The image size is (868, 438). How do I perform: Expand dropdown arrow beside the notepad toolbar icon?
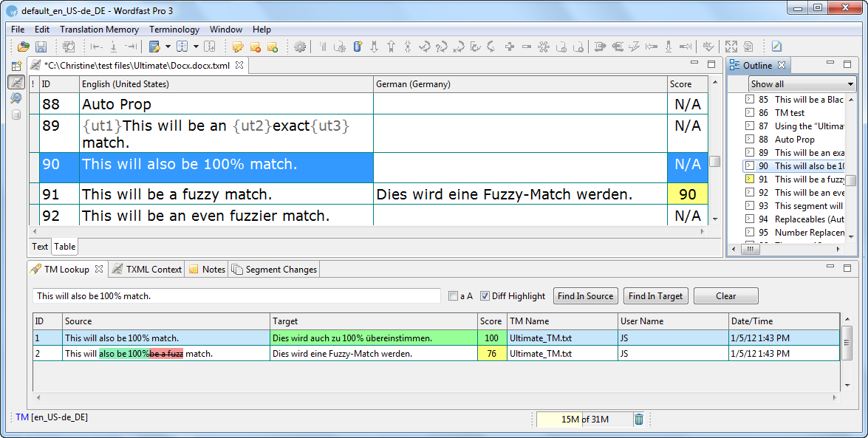[168, 47]
